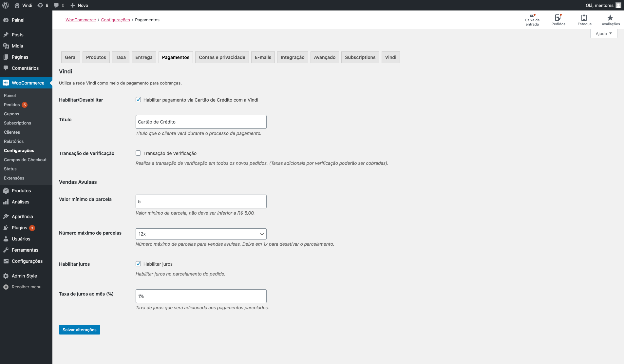Viewport: 624px width, 364px height.
Task: Switch to the Avançado tab
Action: click(x=325, y=57)
